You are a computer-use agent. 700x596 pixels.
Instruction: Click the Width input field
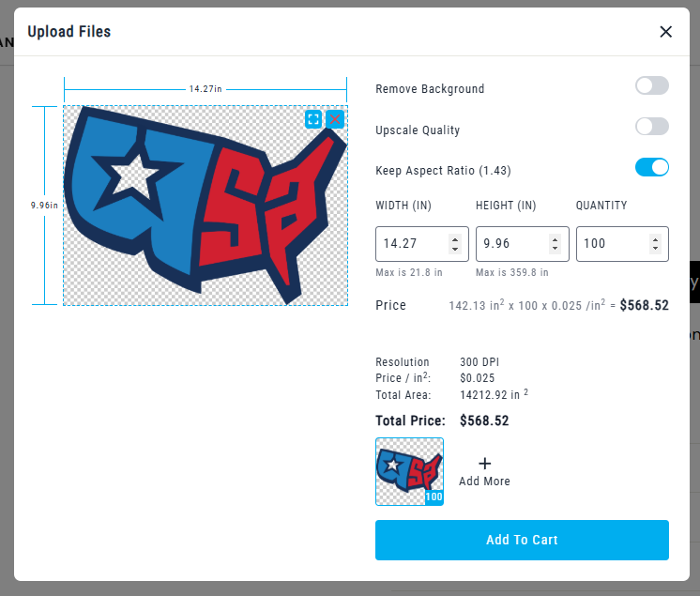click(x=422, y=244)
